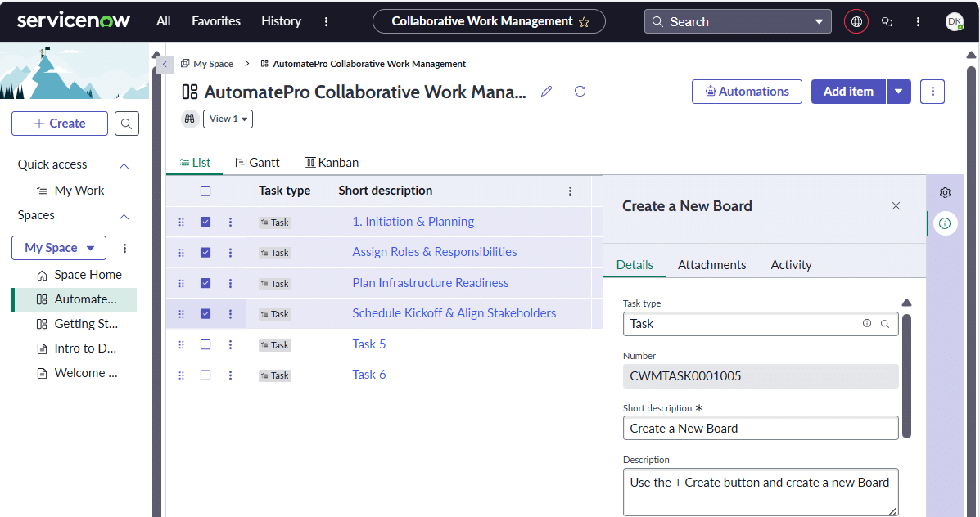Open the My Space spaces dropdown
The width and height of the screenshot is (980, 517).
[58, 247]
